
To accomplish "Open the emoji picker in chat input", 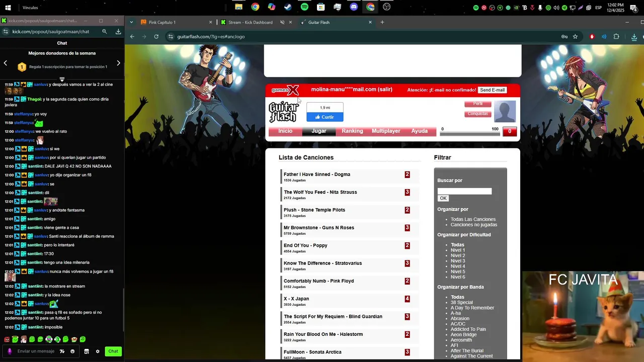I will click(72, 351).
